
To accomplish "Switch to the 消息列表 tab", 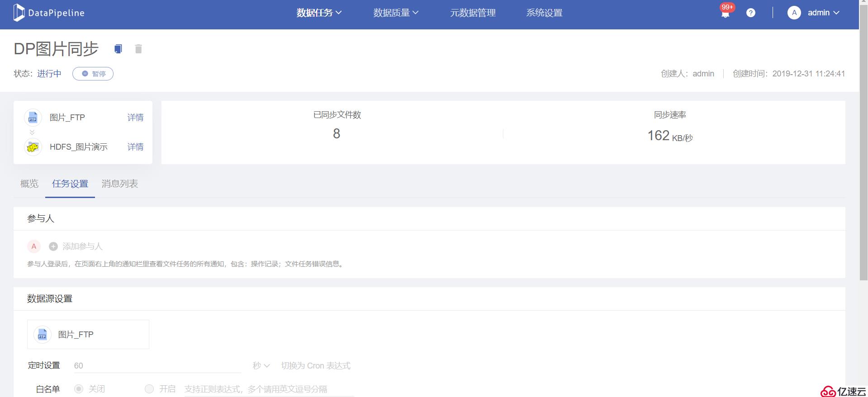I will click(x=120, y=184).
